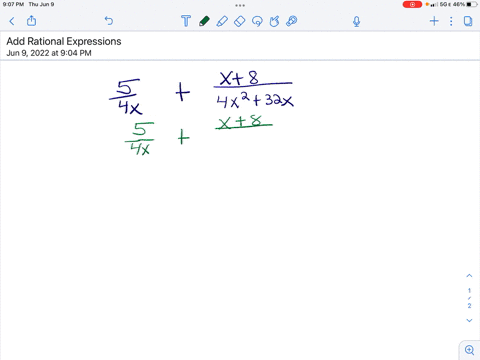The width and height of the screenshot is (480, 360).
Task: Tap the microphone record icon
Action: [x=356, y=21]
